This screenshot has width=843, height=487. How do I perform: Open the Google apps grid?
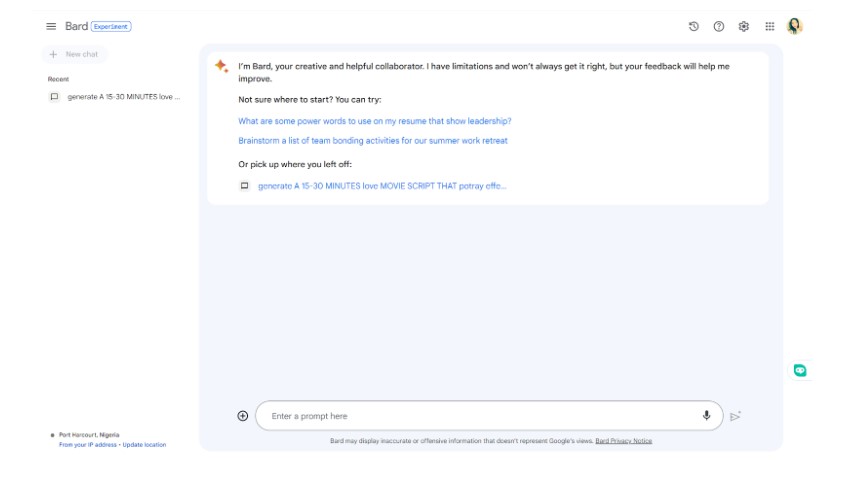pos(769,26)
